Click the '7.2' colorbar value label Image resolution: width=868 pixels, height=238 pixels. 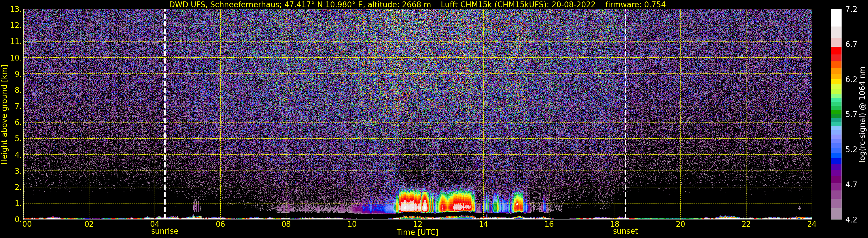[x=851, y=9]
